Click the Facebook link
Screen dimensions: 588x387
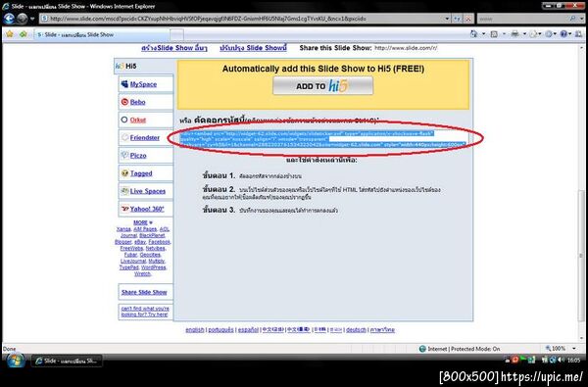pyautogui.click(x=159, y=242)
